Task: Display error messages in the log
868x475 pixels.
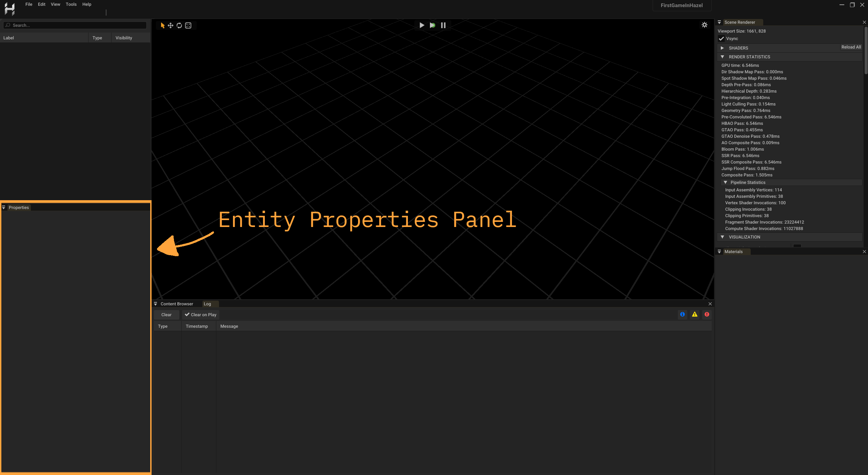Action: pos(707,315)
